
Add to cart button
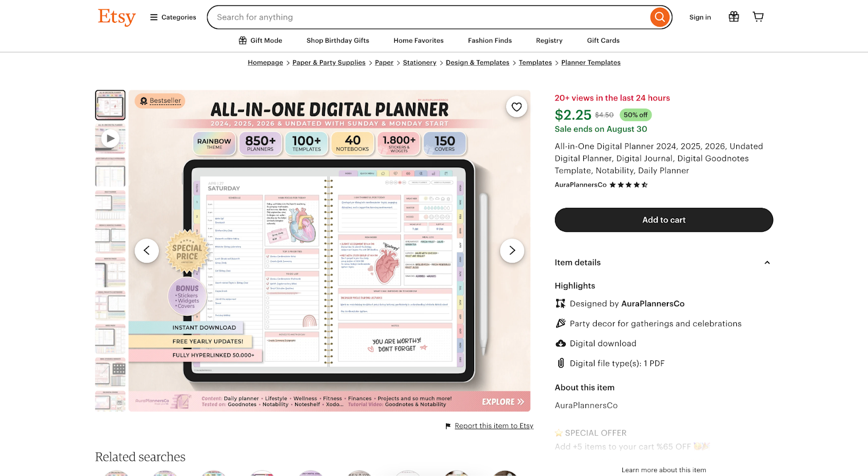click(x=663, y=220)
